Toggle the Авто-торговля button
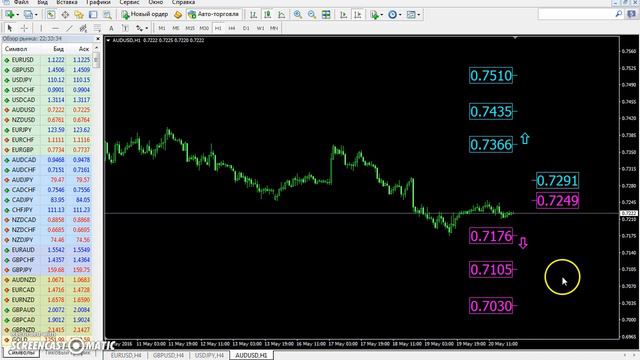640x360 pixels. (x=213, y=15)
